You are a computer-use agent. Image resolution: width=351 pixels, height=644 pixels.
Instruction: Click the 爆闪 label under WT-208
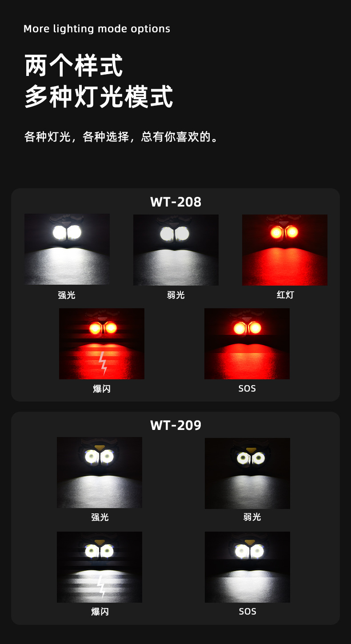(x=102, y=389)
